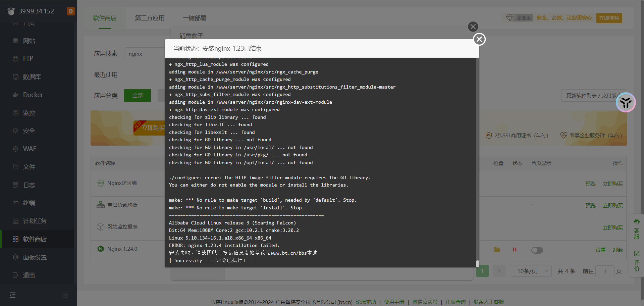Click the 软件名称 table column header

click(105, 163)
